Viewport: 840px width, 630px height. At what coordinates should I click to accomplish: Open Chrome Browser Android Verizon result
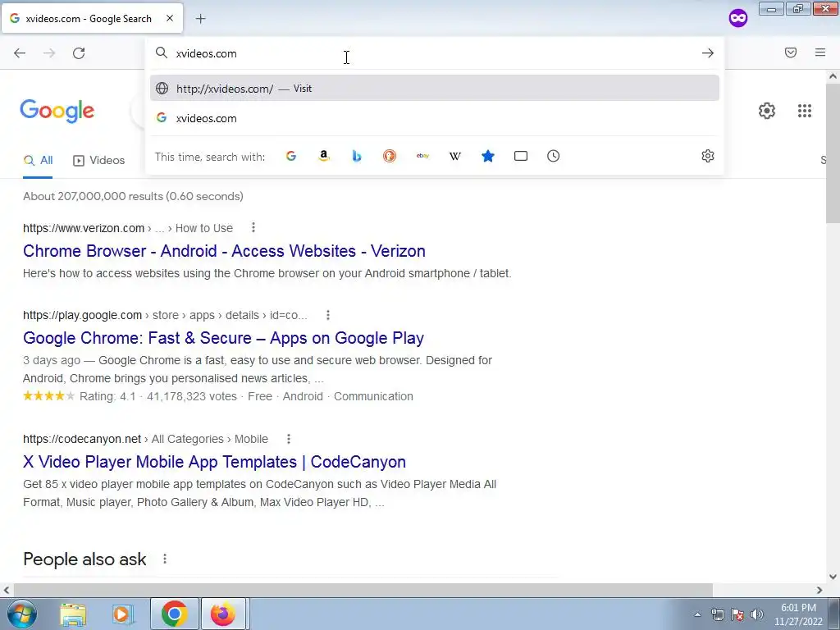[224, 251]
